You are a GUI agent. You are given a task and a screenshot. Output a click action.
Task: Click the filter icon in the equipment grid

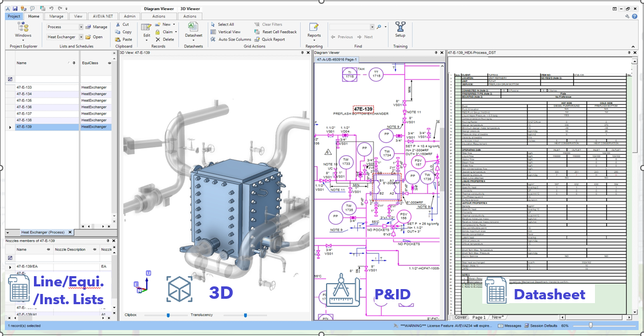[x=10, y=79]
